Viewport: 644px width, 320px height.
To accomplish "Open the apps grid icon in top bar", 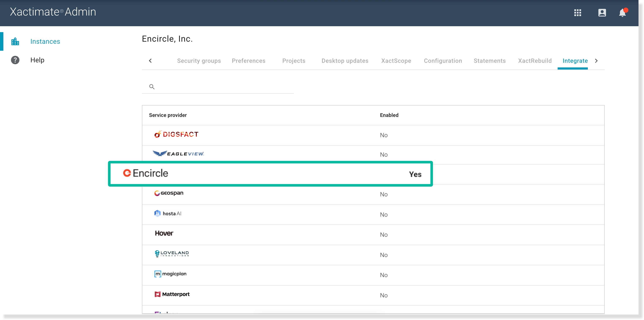I will 578,13.
